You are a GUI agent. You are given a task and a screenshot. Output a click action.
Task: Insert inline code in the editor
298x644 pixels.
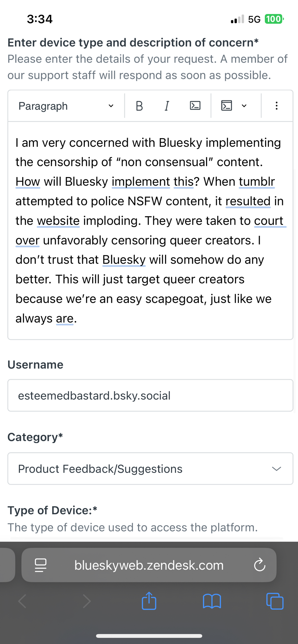click(195, 106)
